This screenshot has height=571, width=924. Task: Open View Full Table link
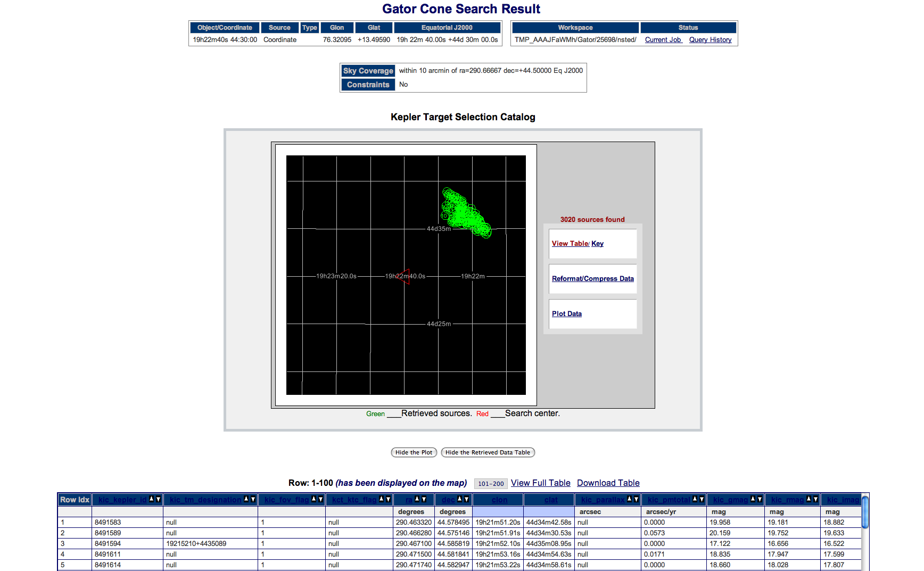coord(540,483)
